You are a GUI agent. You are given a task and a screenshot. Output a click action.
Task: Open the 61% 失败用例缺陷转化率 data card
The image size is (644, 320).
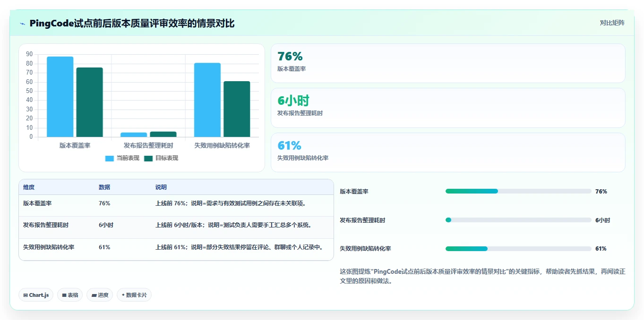[x=448, y=152]
